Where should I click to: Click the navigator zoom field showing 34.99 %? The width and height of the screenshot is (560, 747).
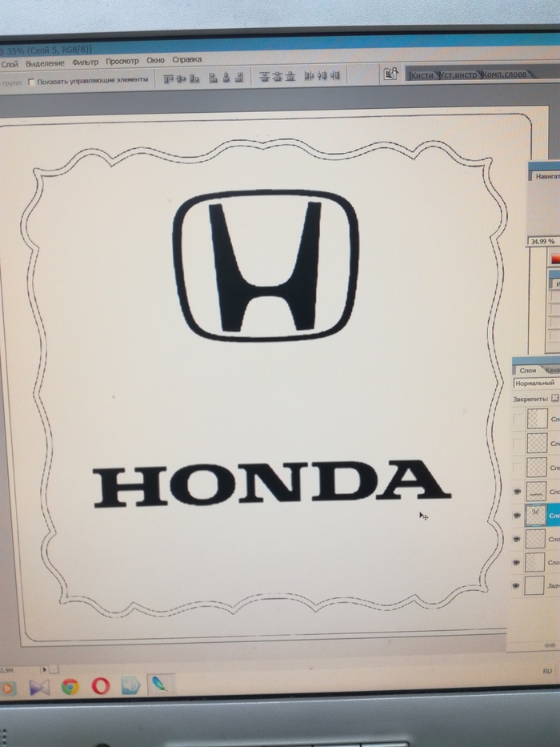pos(540,241)
